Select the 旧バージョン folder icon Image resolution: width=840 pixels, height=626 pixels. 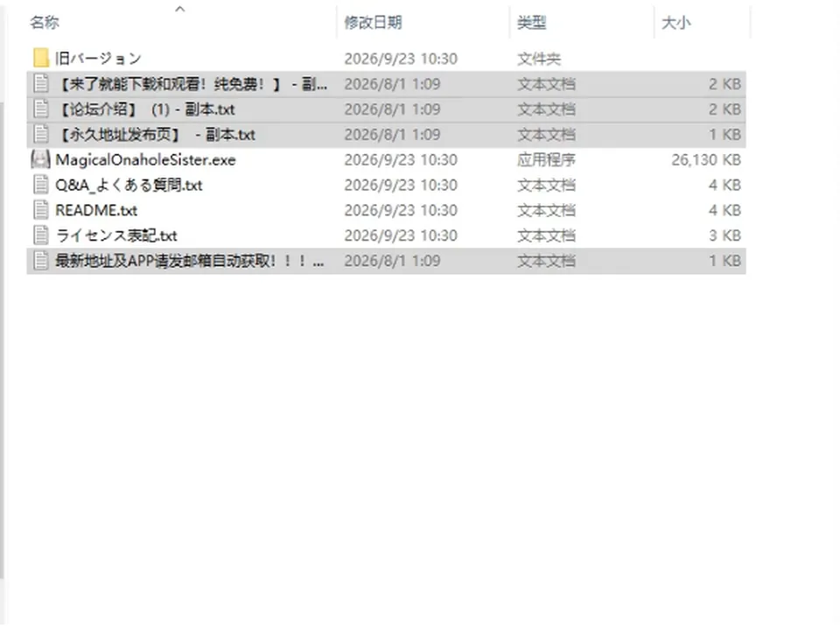(41, 58)
